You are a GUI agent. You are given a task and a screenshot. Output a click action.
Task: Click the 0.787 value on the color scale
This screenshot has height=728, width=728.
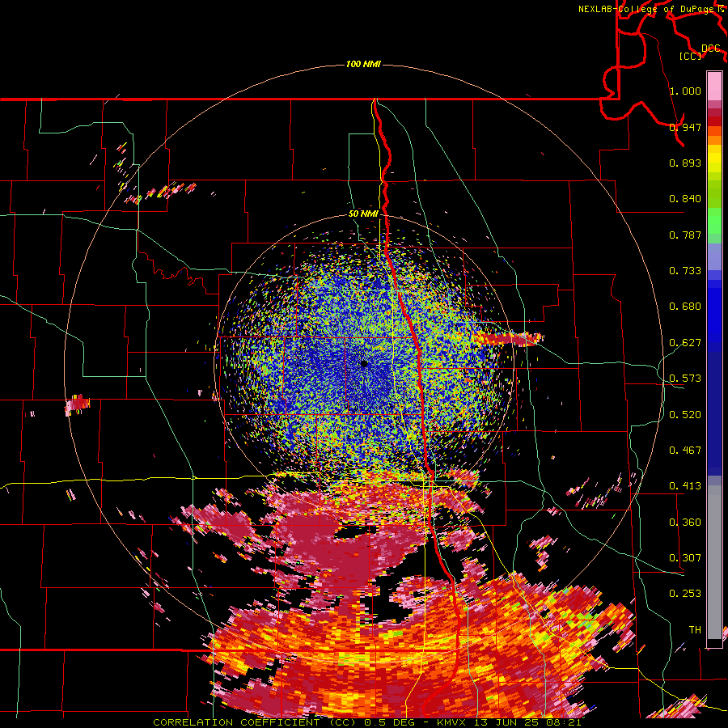coord(685,235)
